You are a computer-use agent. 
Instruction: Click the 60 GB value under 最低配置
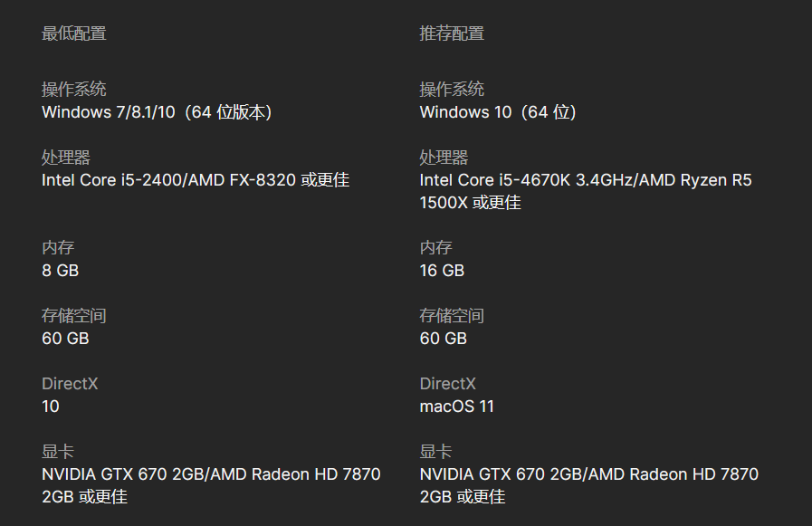point(65,339)
